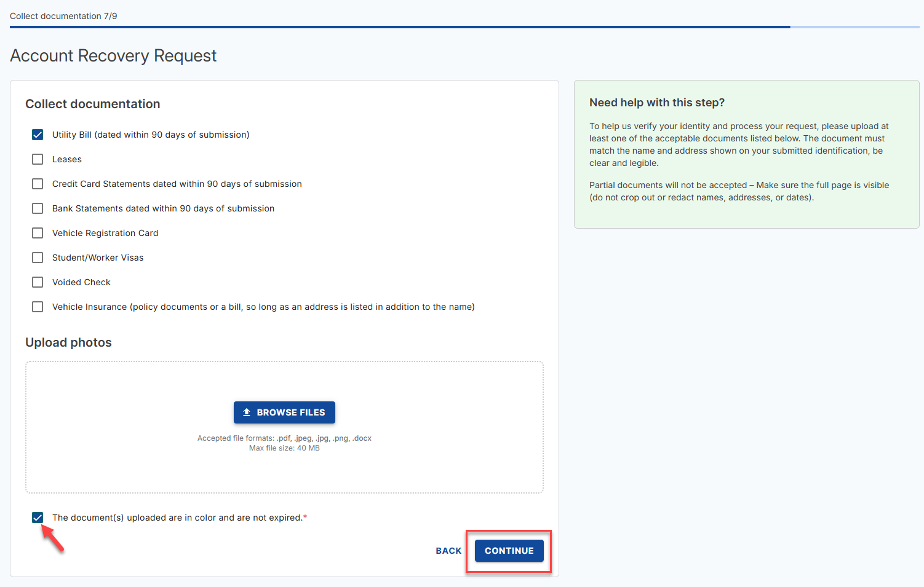The image size is (924, 587).
Task: Check the Voided Check documentation option
Action: (x=38, y=282)
